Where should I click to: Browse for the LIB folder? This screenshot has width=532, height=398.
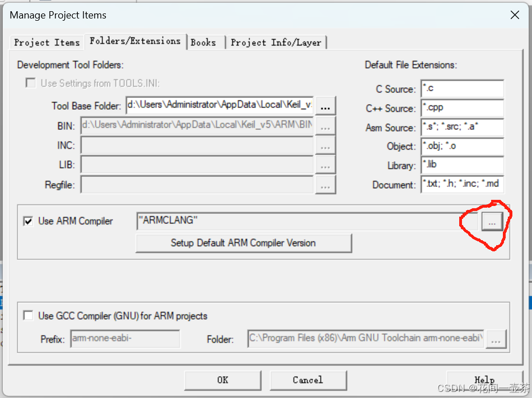[325, 166]
